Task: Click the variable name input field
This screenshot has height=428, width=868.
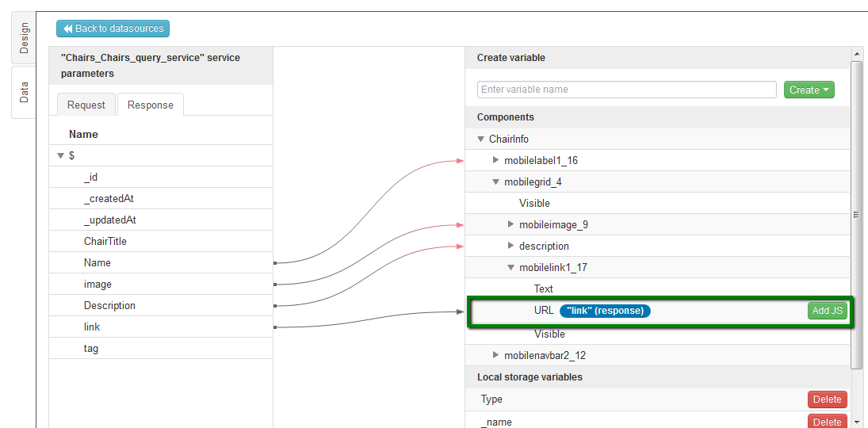Action: [x=626, y=90]
